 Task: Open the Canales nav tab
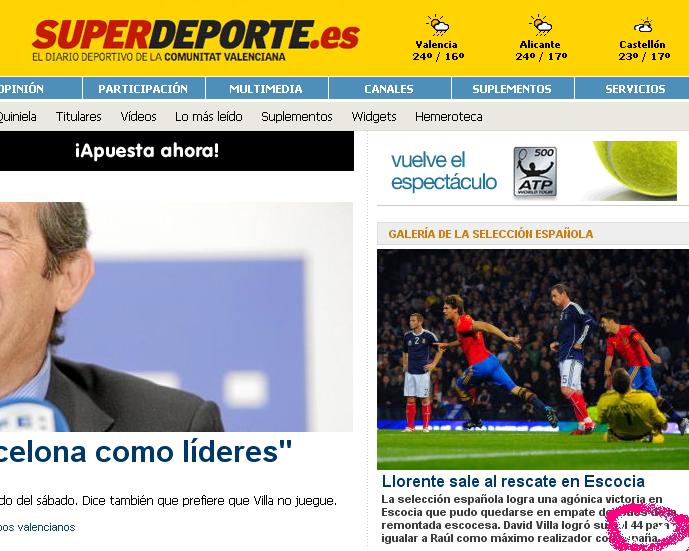(389, 89)
